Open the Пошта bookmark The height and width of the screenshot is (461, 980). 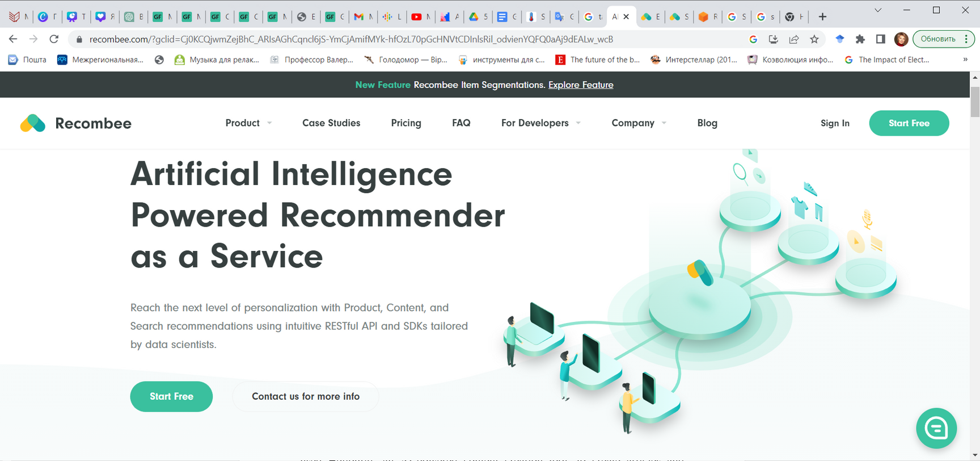point(27,60)
